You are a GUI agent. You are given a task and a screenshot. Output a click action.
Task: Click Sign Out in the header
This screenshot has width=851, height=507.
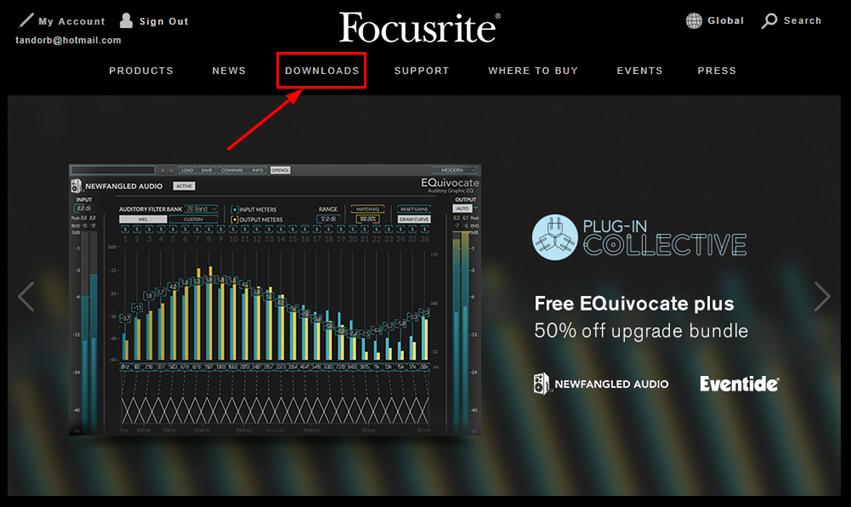coord(154,21)
